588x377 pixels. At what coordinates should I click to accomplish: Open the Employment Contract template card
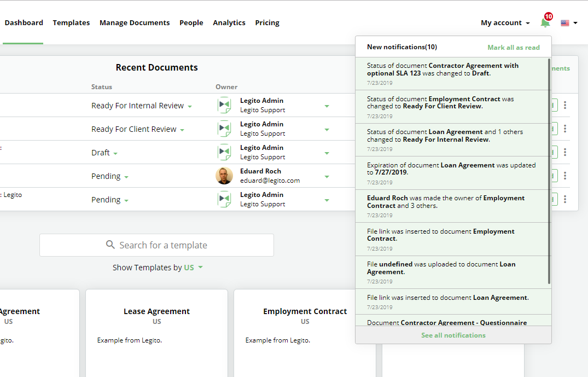pyautogui.click(x=305, y=333)
